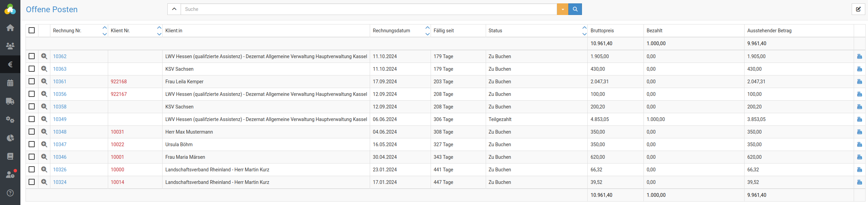Click the booking icon for invoice 10349
Screen dimensions: 868x205
859,119
